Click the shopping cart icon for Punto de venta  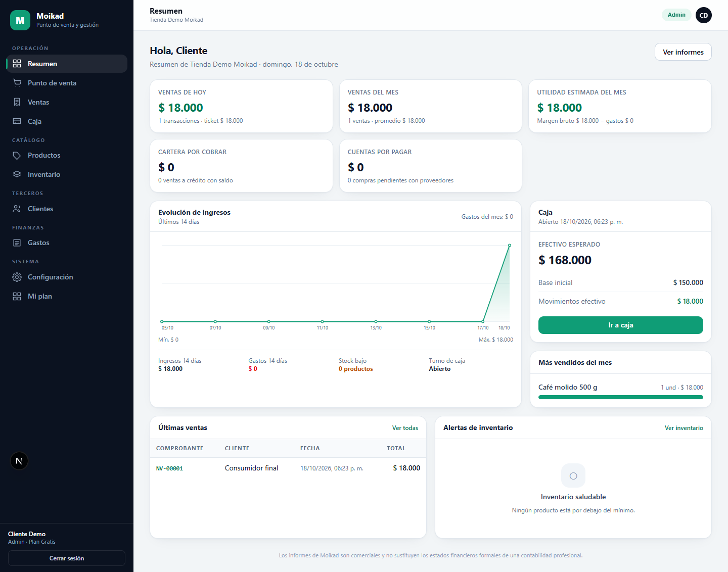point(17,83)
